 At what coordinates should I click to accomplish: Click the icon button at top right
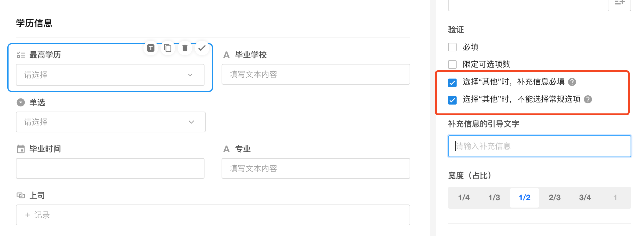click(620, 4)
